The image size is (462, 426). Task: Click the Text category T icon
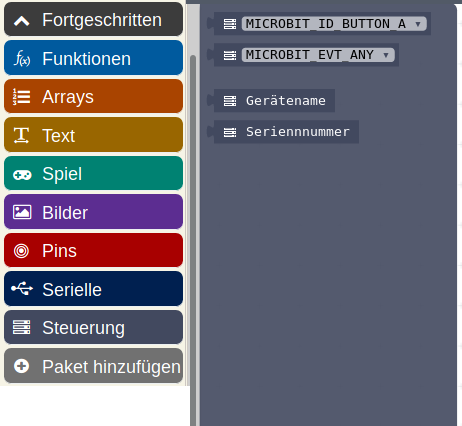[x=21, y=135]
